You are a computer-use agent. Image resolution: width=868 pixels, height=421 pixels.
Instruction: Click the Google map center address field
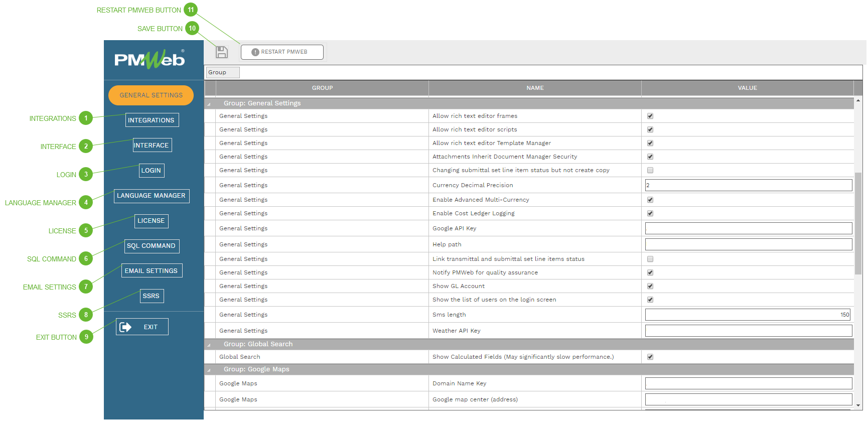[x=749, y=399]
